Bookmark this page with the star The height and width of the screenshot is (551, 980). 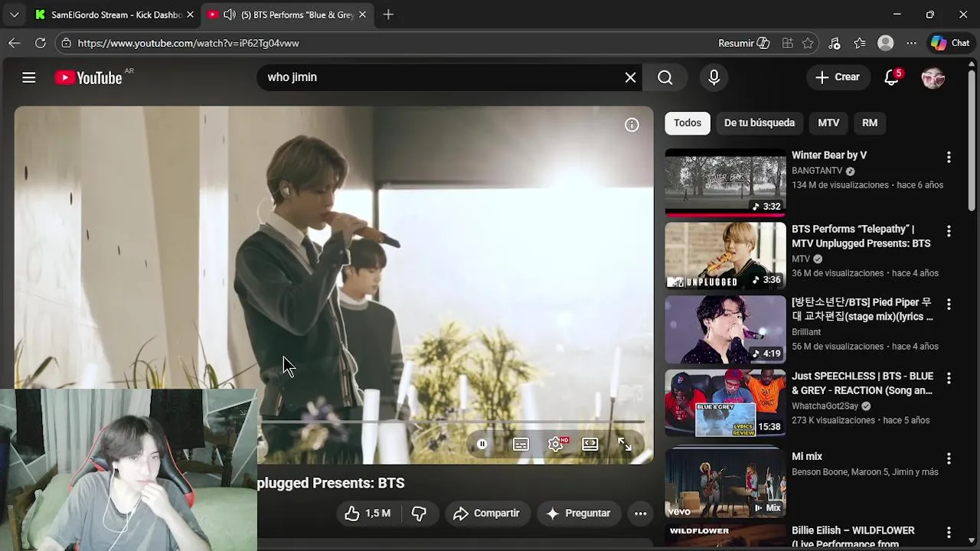click(x=808, y=44)
